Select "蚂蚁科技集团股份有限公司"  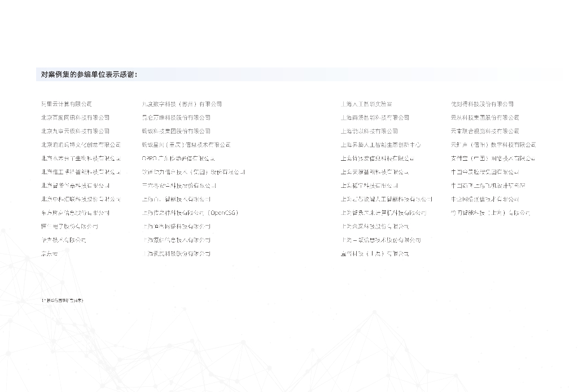(176, 131)
